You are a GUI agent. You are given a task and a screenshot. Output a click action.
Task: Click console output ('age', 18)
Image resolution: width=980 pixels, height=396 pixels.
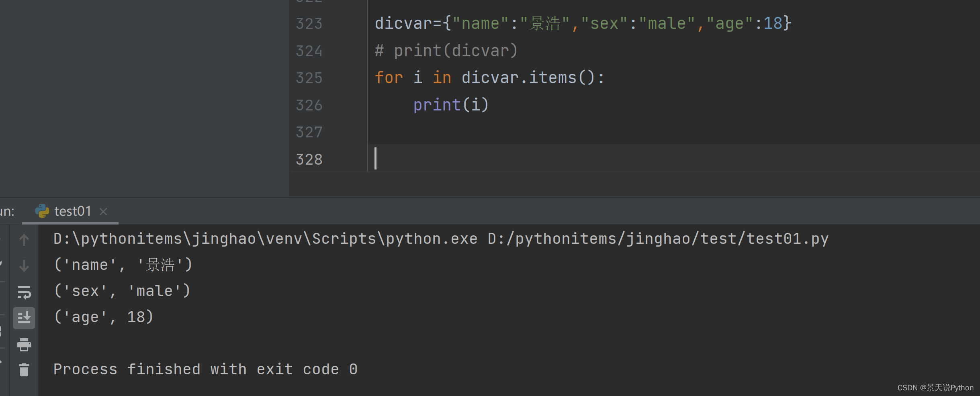tap(104, 317)
